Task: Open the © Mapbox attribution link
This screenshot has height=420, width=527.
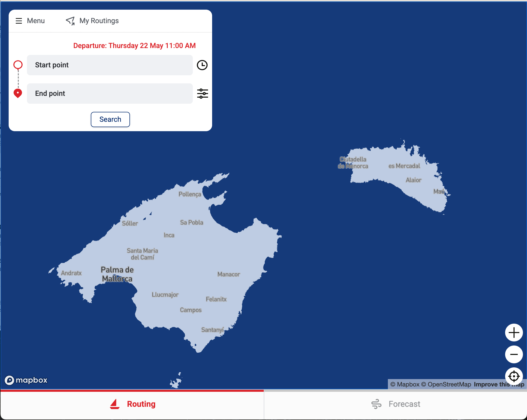Action: point(405,384)
